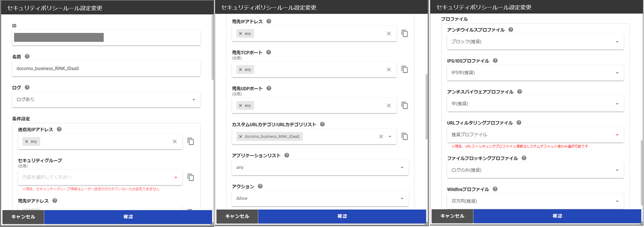Click the red セキュリティグループ warning note
Image resolution: width=644 pixels, height=227 pixels.
coord(91,189)
